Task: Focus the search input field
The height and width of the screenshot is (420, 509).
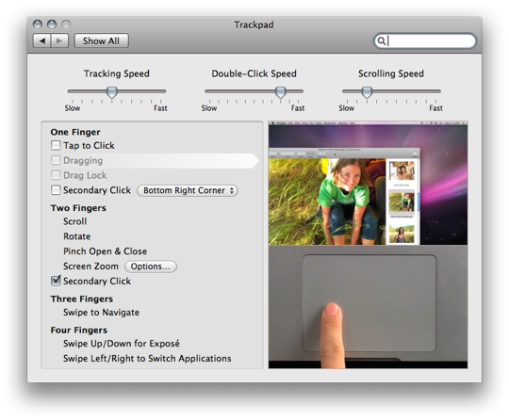Action: (x=425, y=41)
